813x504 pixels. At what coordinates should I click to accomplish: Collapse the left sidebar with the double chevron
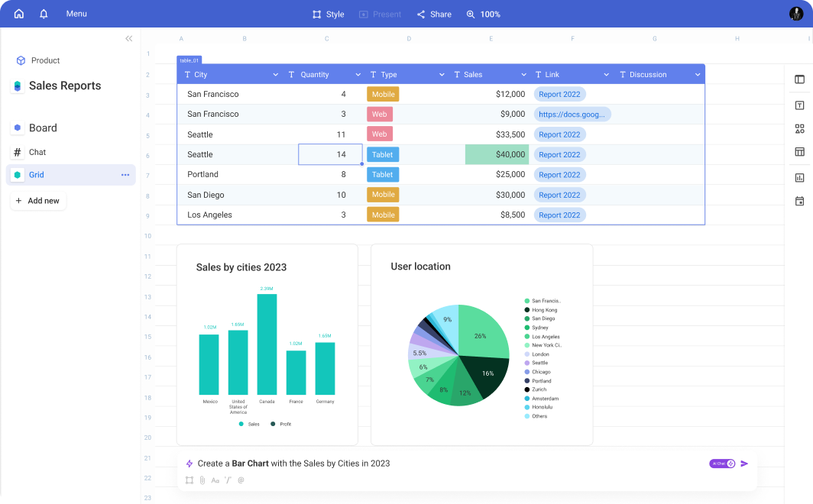pos(128,38)
